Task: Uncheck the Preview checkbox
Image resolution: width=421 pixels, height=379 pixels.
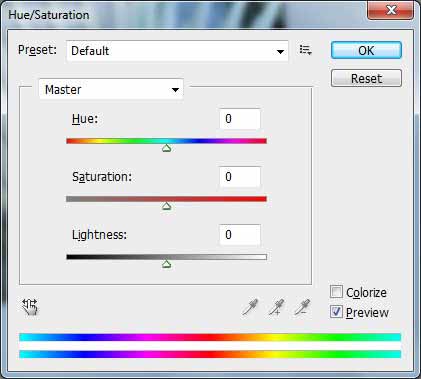Action: 336,312
